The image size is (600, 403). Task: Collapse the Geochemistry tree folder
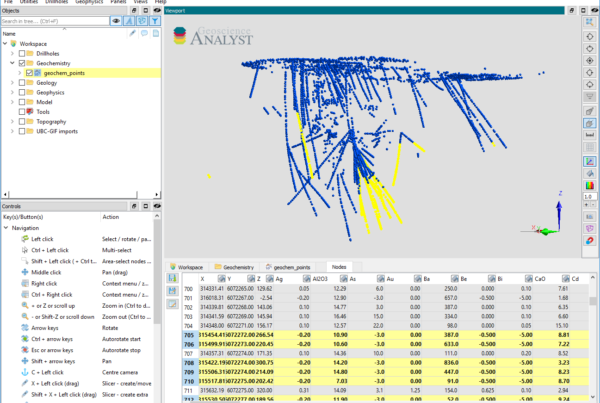[x=12, y=63]
